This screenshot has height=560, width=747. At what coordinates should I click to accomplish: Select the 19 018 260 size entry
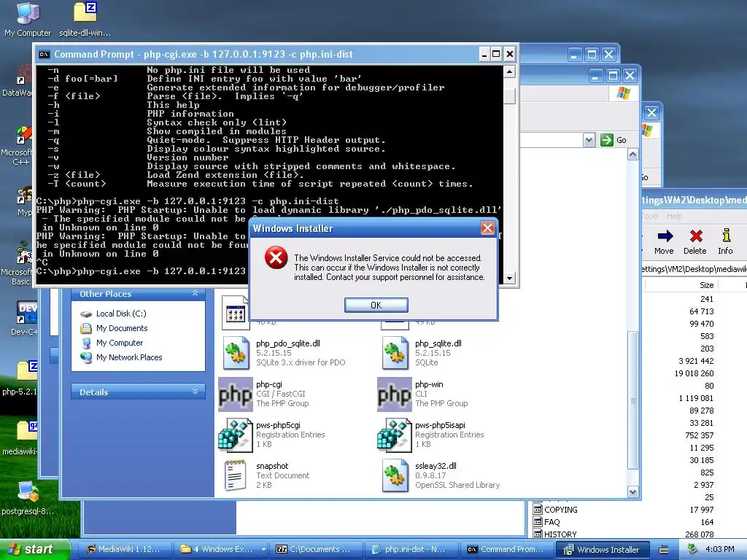694,373
